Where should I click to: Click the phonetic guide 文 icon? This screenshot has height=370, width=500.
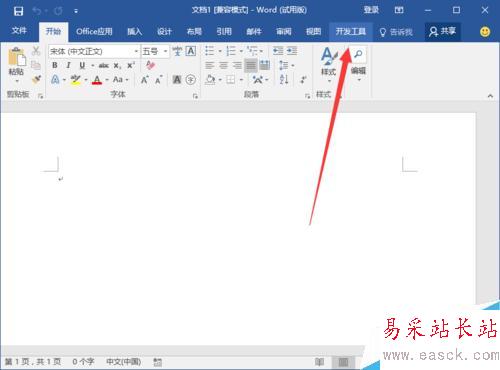click(177, 51)
